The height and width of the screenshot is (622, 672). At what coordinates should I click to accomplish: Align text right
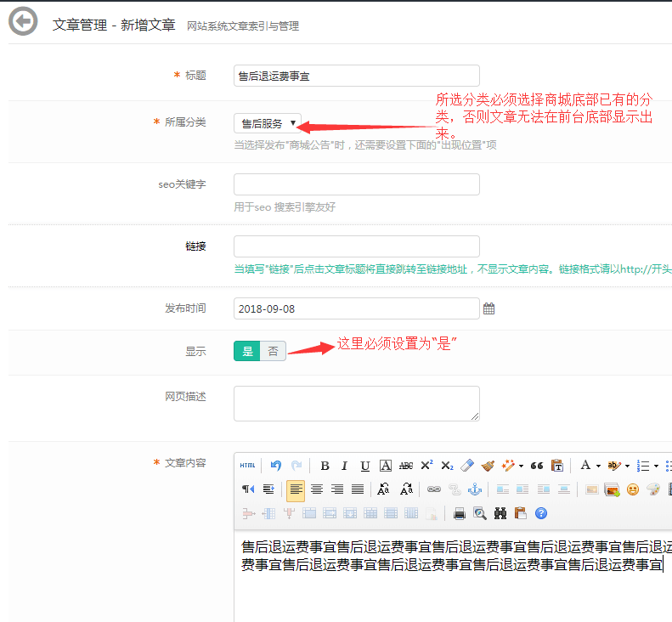(337, 489)
